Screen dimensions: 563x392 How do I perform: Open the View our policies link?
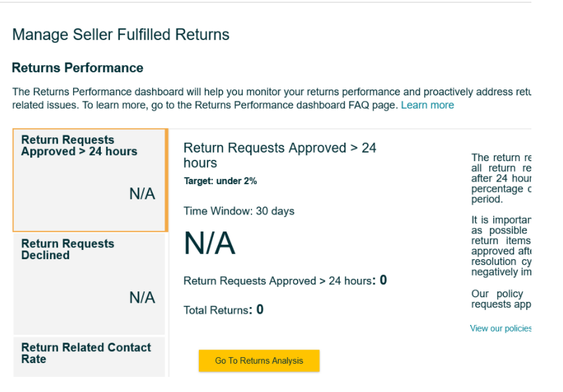[500, 328]
